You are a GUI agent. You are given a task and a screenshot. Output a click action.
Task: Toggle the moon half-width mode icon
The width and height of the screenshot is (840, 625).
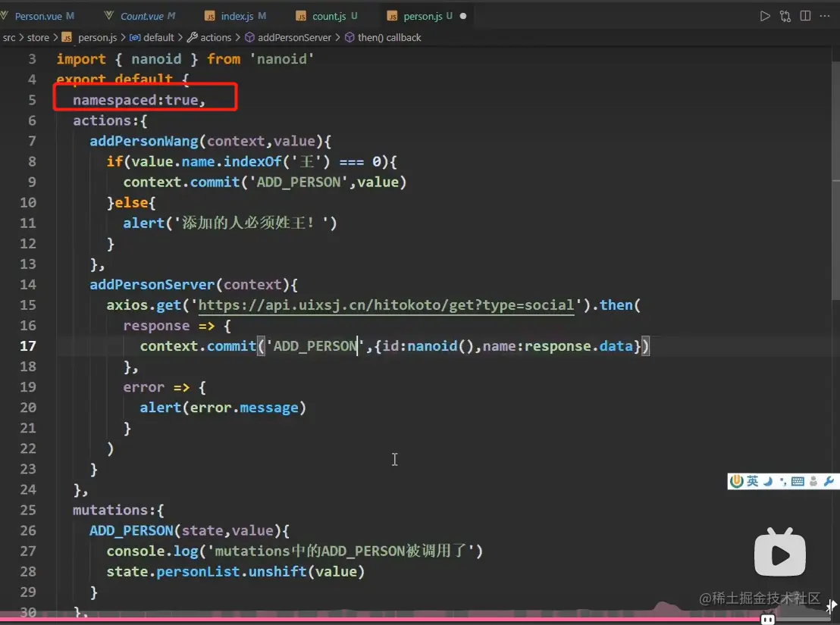point(768,481)
